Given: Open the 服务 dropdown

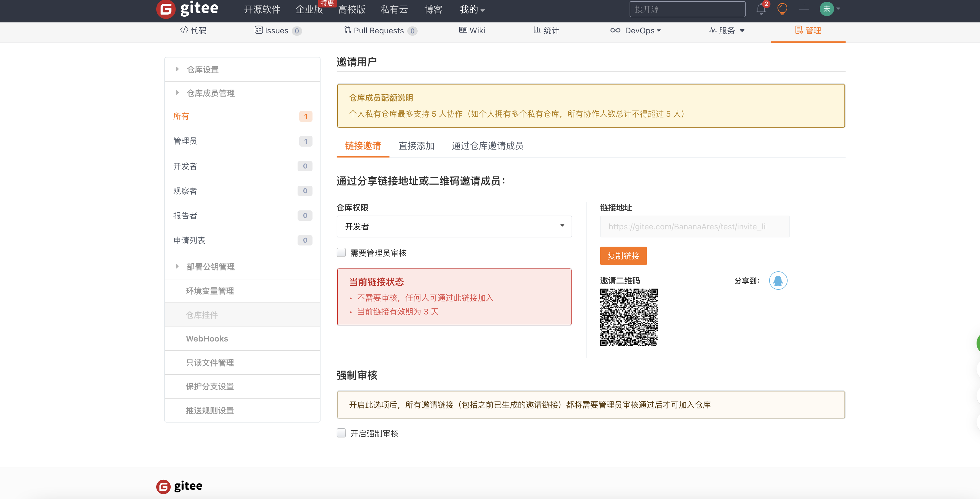Looking at the screenshot, I should click(726, 30).
